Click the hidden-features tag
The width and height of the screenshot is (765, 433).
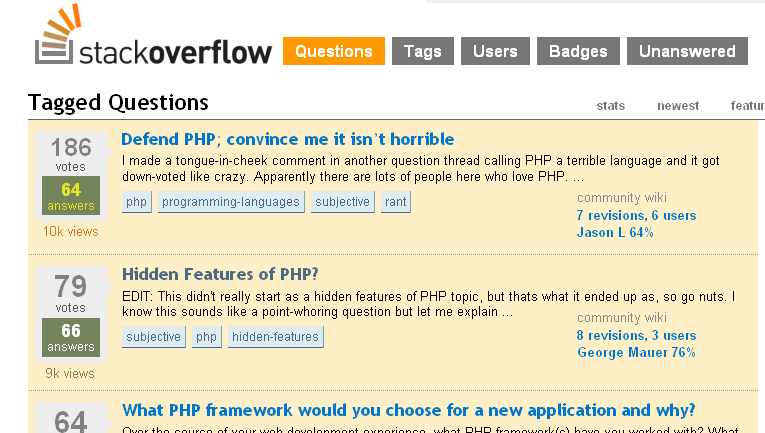point(275,337)
